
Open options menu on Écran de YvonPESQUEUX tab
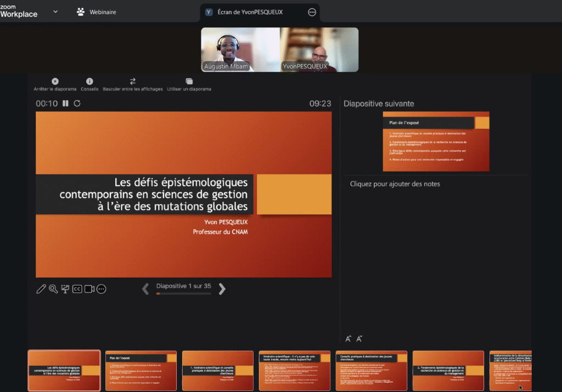[312, 12]
